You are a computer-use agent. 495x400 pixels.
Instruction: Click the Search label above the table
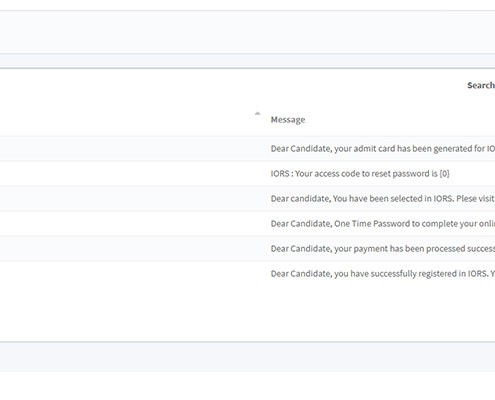coord(481,85)
